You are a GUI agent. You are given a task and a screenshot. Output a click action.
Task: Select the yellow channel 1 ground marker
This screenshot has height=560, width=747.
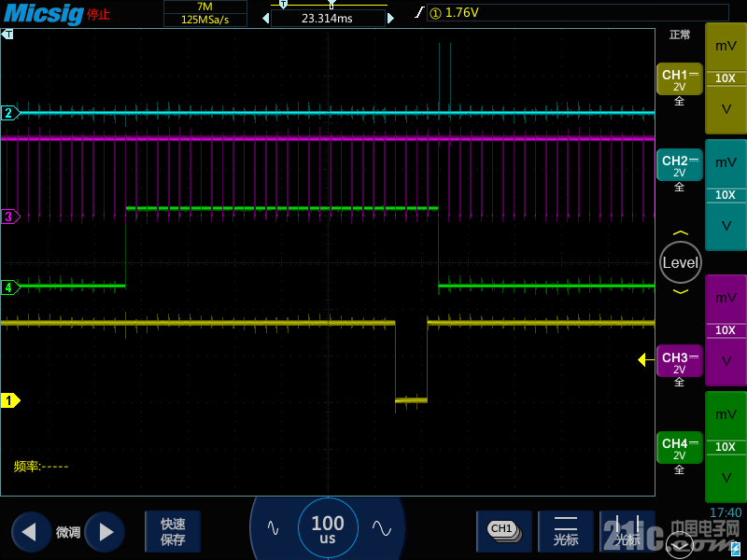10,400
